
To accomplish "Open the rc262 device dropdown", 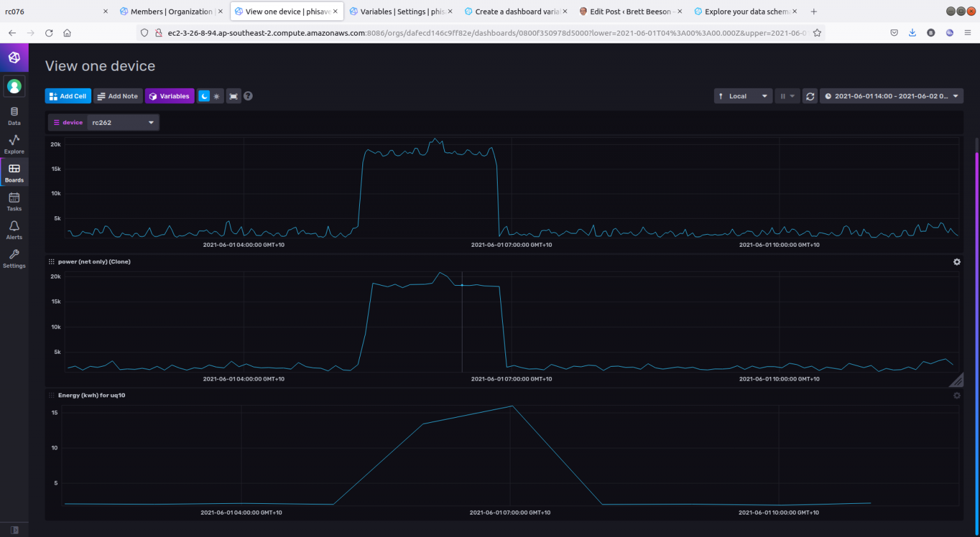I will [122, 122].
